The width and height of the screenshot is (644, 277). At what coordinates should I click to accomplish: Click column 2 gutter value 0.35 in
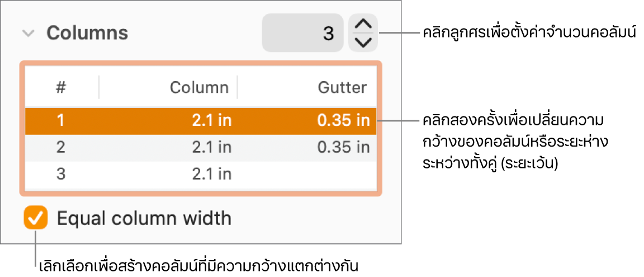pos(343,147)
